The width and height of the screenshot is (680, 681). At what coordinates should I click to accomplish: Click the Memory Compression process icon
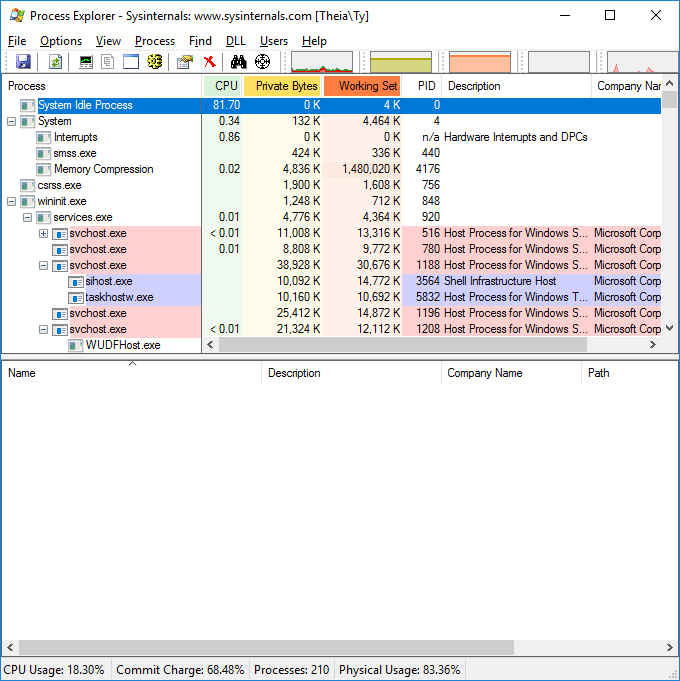pos(43,170)
